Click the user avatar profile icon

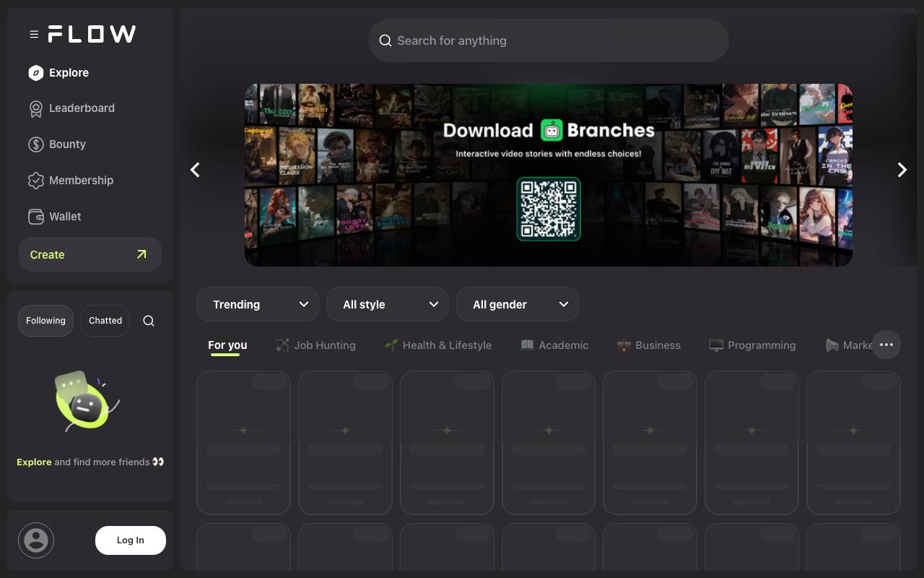coord(36,540)
